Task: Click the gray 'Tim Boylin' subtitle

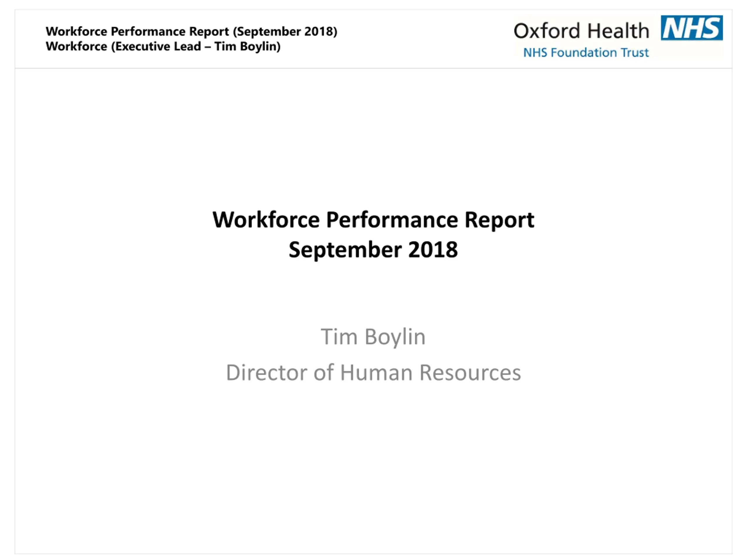Action: click(x=373, y=337)
